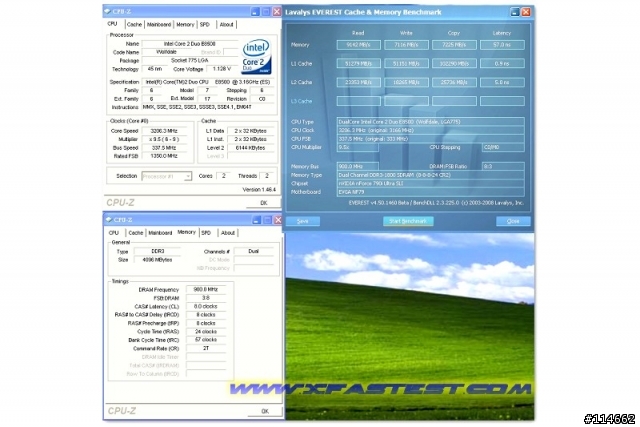Click the Channels # value 'Dual'
640x427 pixels.
[253, 251]
